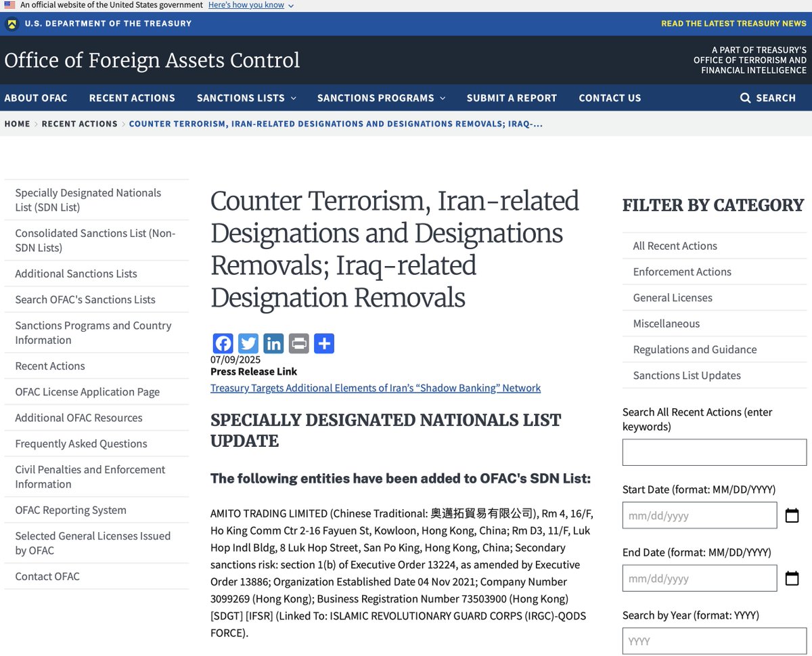Focus the Start Date field
Viewport: 812px width, 656px height.
pos(700,515)
